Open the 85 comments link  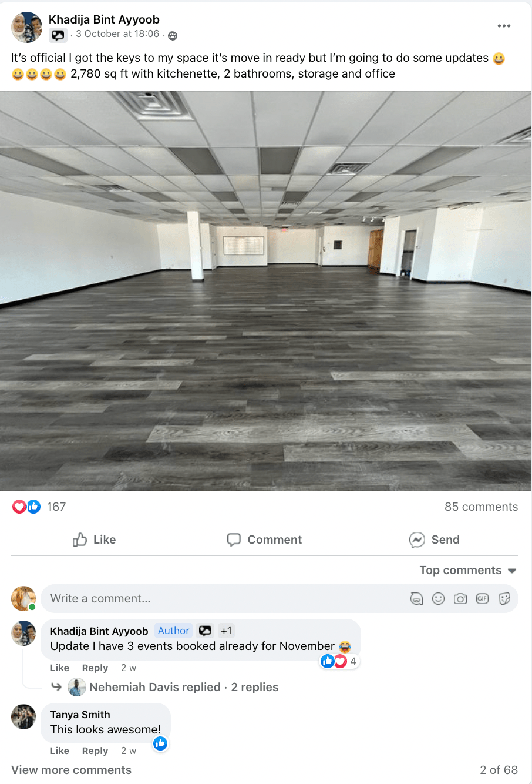coord(481,507)
